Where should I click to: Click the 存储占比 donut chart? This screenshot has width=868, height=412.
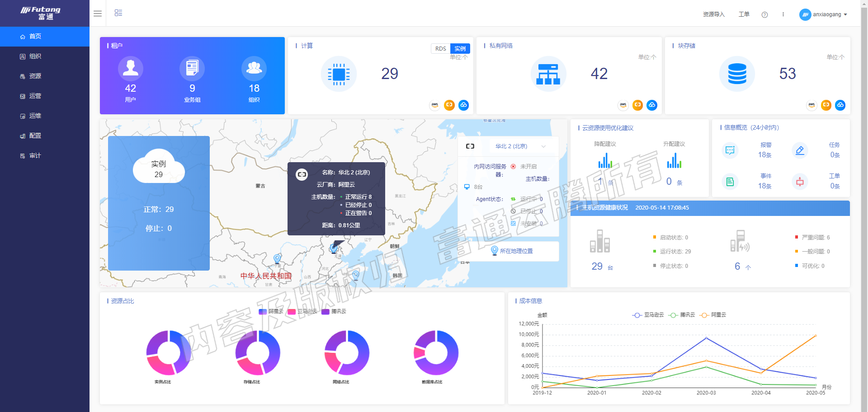(258, 353)
